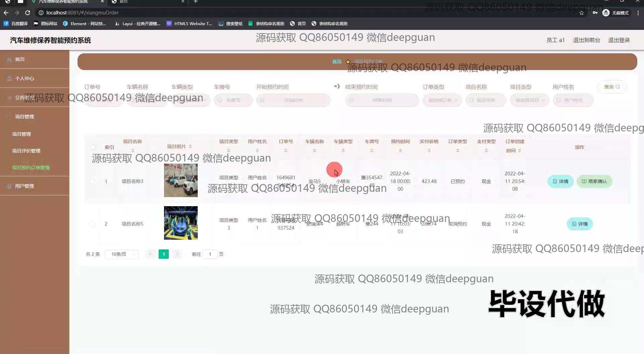Select 项目评价管理 in sidebar
Image resolution: width=644 pixels, height=354 pixels.
pyautogui.click(x=26, y=151)
